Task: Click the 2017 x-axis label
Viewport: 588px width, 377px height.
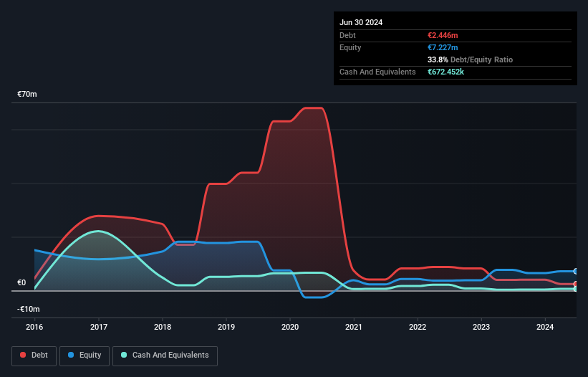Action: click(99, 327)
